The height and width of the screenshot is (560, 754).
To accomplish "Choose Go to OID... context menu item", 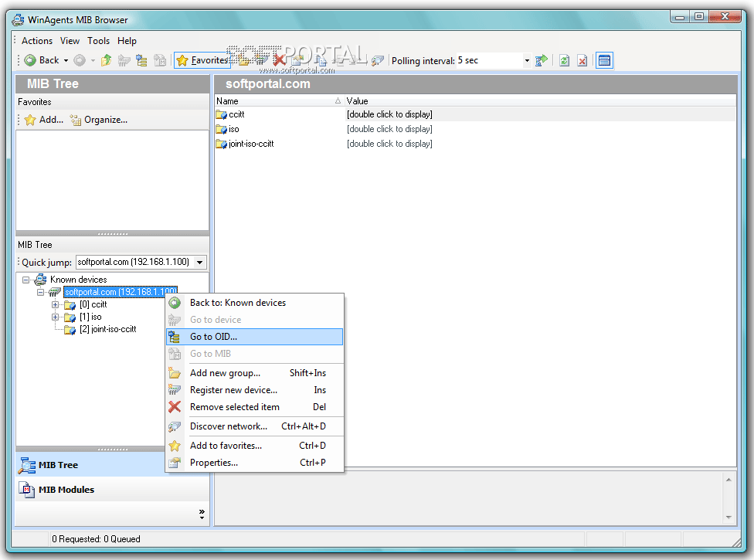I will (254, 337).
